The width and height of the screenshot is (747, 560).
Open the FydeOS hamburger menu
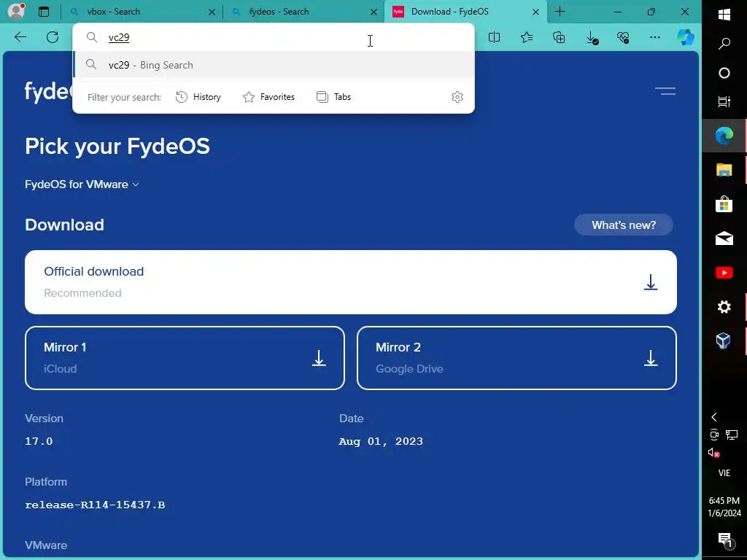click(665, 90)
